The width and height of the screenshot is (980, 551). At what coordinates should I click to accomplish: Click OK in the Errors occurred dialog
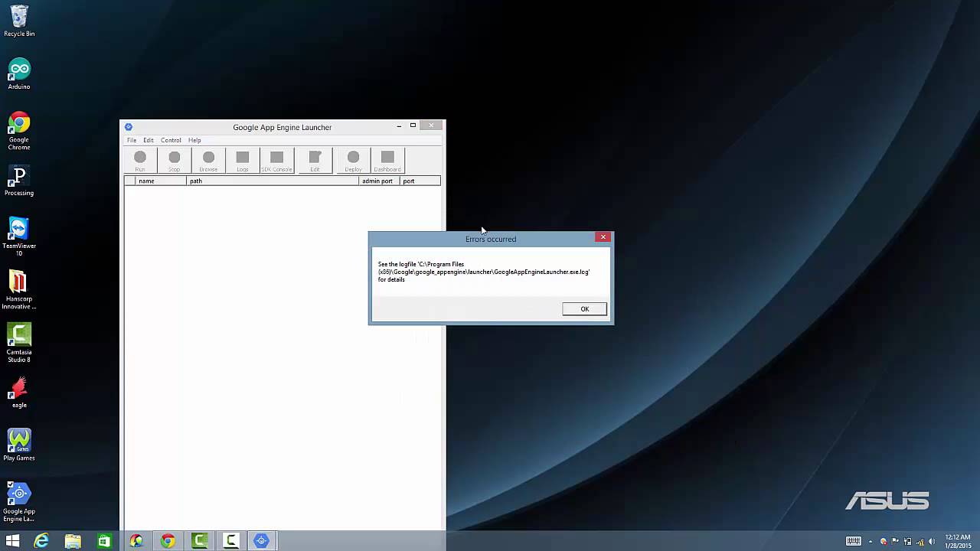pyautogui.click(x=584, y=309)
